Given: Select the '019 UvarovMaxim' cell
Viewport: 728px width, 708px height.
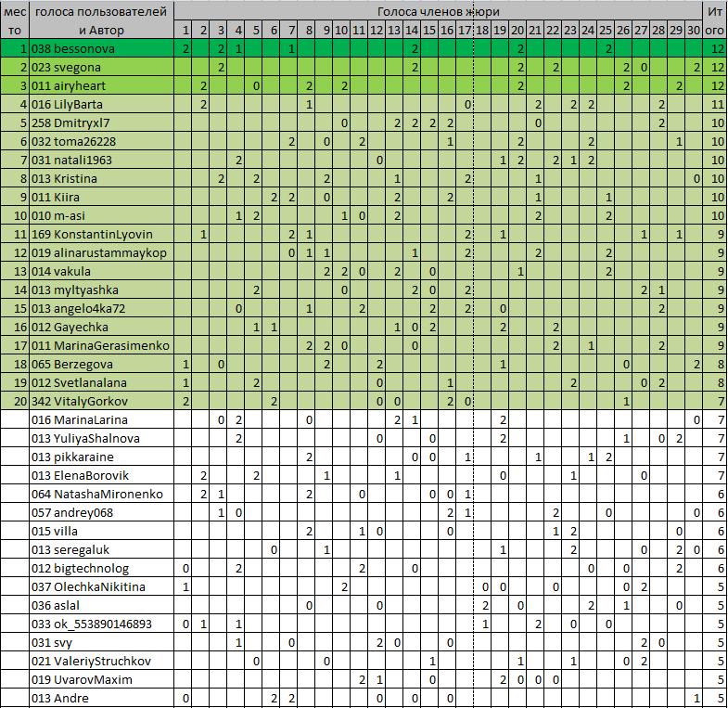Looking at the screenshot, I should (101, 680).
